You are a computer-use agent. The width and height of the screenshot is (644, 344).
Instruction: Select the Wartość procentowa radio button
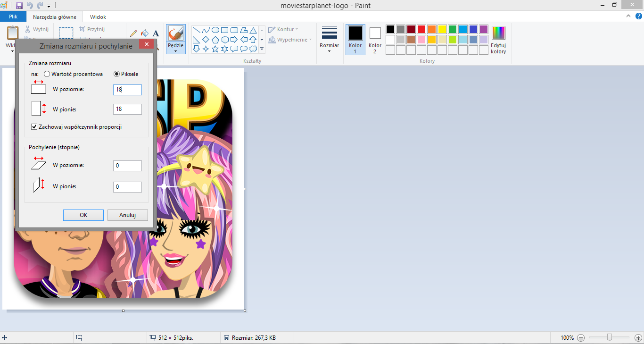click(47, 74)
